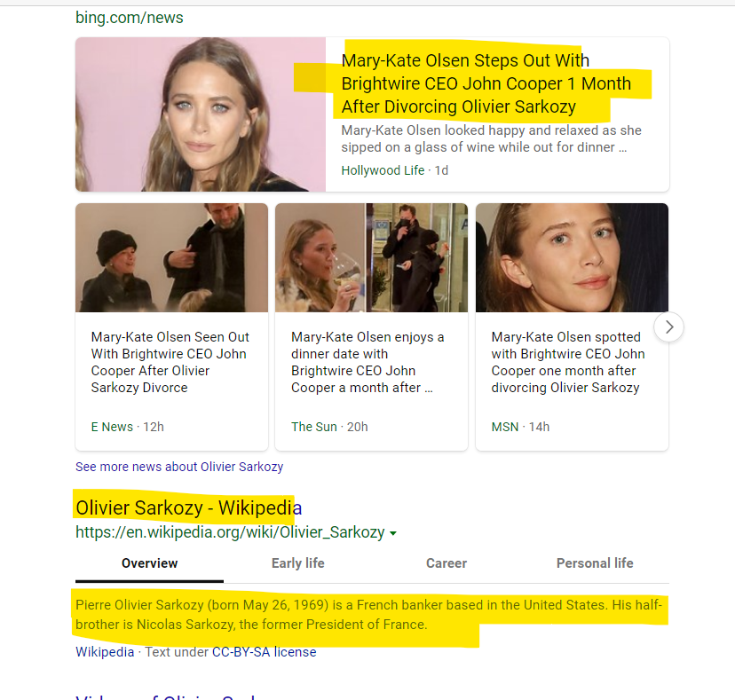Click the E News · 12h source label
The height and width of the screenshot is (700, 735).
(x=128, y=427)
